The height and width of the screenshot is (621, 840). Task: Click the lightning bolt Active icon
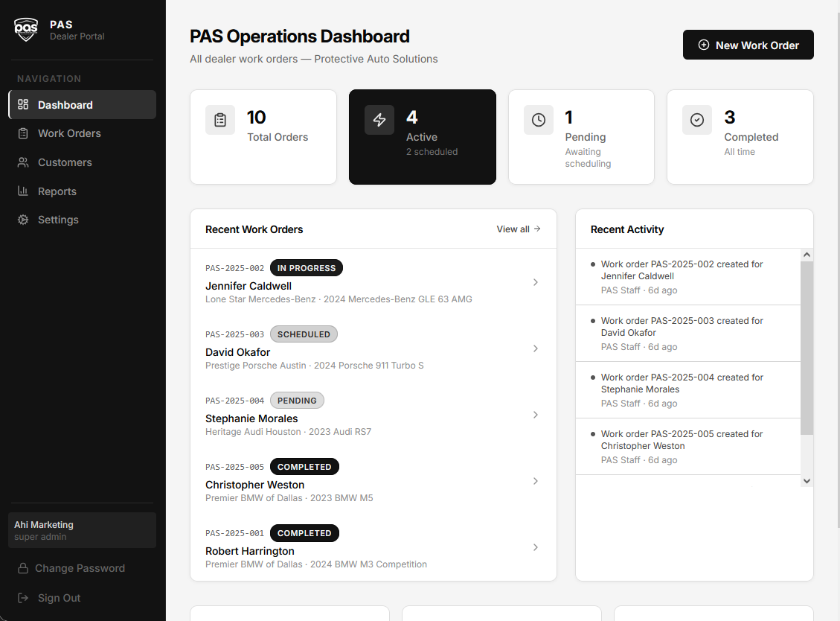click(379, 119)
